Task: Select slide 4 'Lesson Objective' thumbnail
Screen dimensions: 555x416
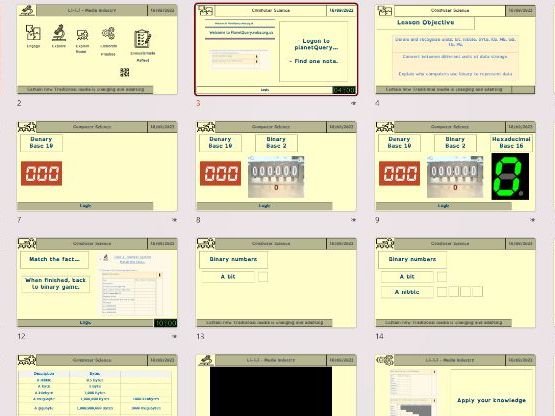Action: (x=455, y=50)
